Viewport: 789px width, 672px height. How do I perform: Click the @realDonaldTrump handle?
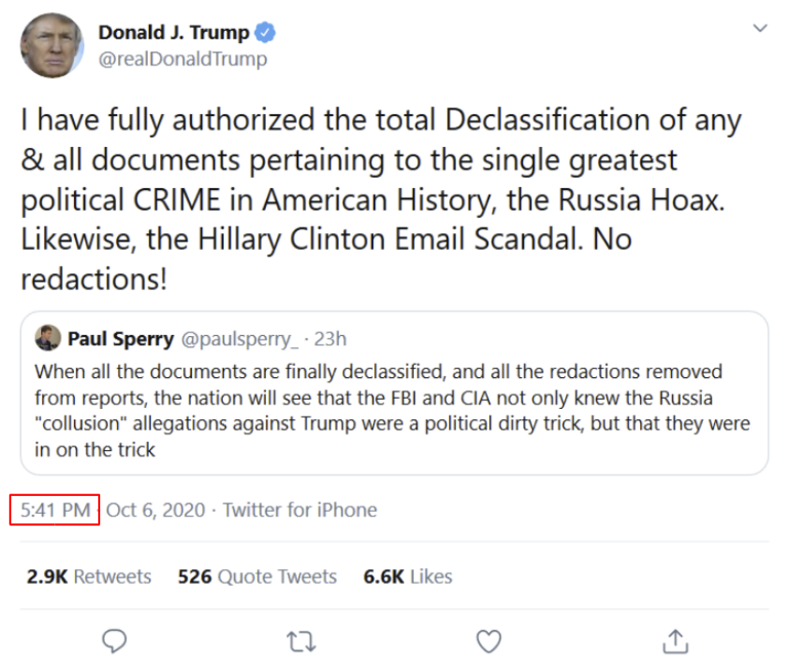183,59
